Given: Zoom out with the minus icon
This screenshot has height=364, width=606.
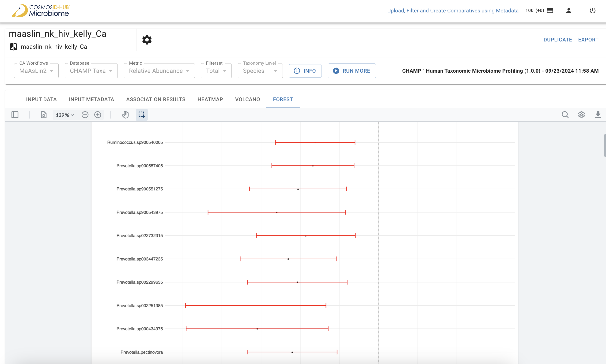Looking at the screenshot, I should 85,115.
